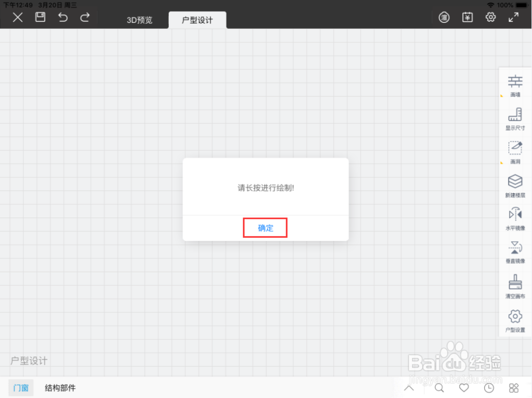Viewport: 532px width, 398px height.
Task: Open favorites heart icon
Action: coord(464,388)
